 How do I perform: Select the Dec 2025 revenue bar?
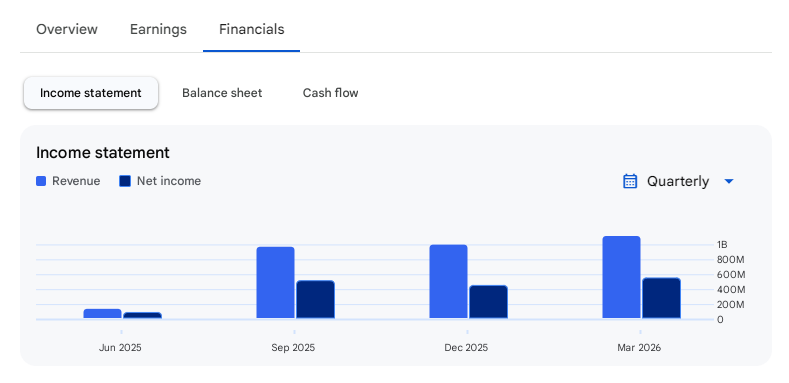click(448, 281)
